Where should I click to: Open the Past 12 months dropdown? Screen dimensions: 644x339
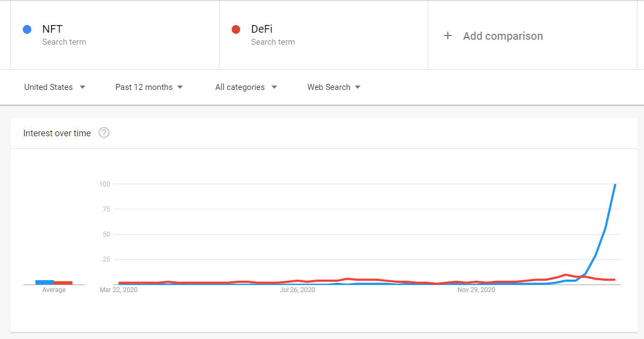(149, 87)
